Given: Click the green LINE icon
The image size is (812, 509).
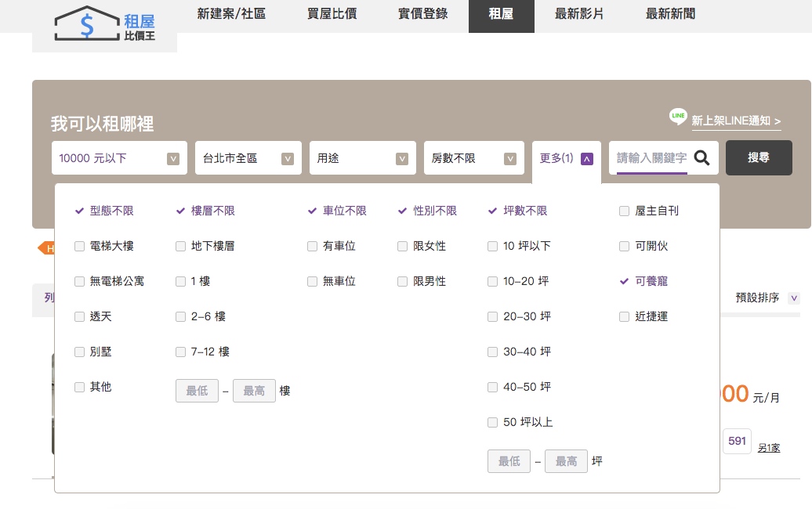Looking at the screenshot, I should coord(678,117).
